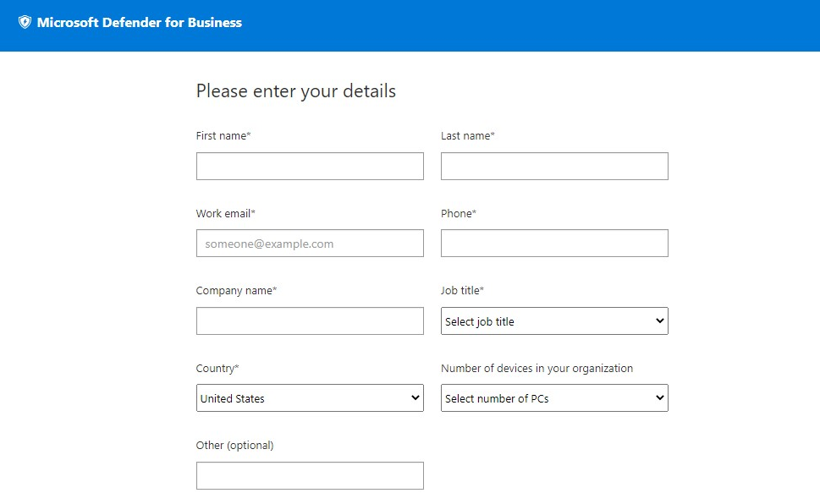820x504 pixels.
Task: Click the Job title label
Action: coord(462,290)
